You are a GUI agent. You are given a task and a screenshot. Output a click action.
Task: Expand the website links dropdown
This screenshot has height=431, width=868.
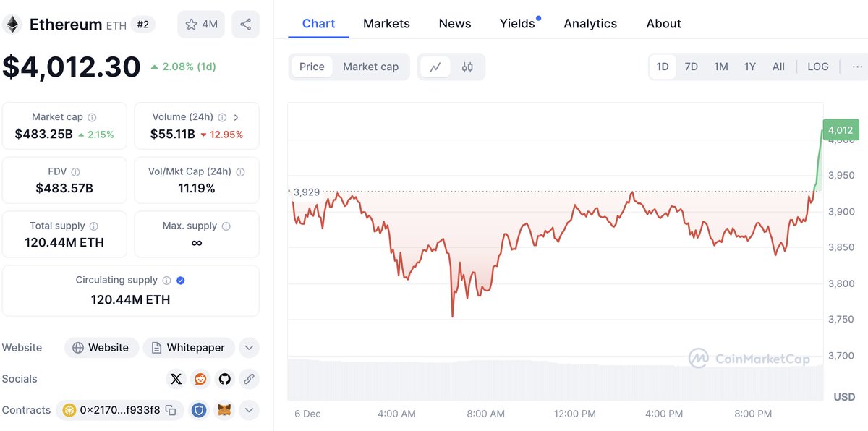tap(249, 348)
